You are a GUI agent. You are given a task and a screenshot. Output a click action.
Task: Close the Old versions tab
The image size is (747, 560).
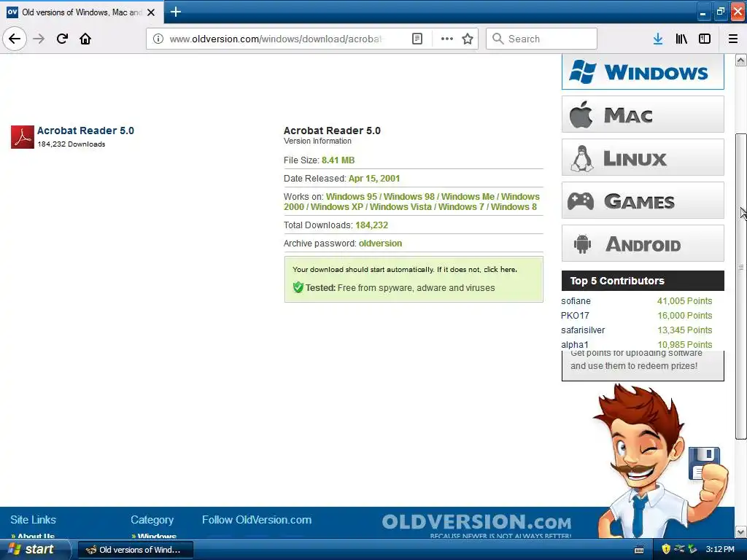(x=151, y=12)
